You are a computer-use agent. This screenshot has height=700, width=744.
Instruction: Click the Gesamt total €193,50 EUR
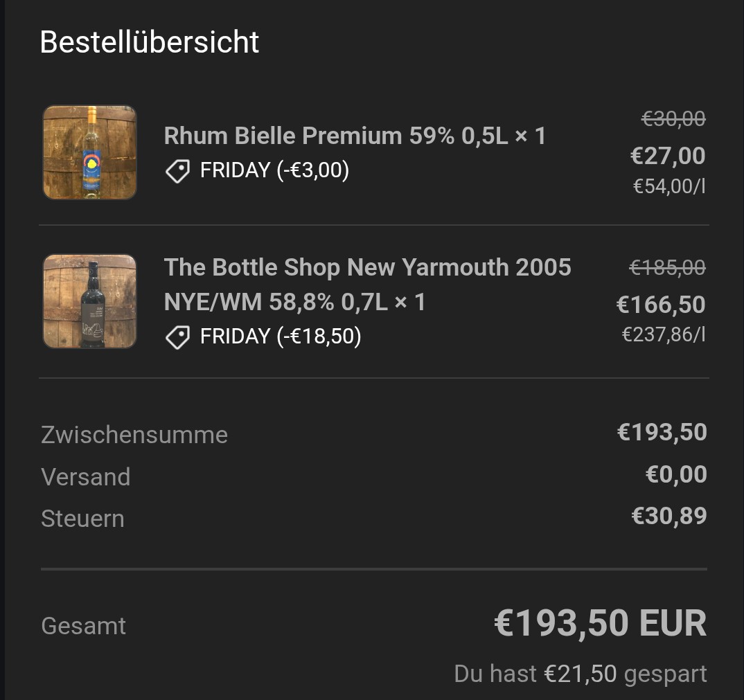[600, 624]
